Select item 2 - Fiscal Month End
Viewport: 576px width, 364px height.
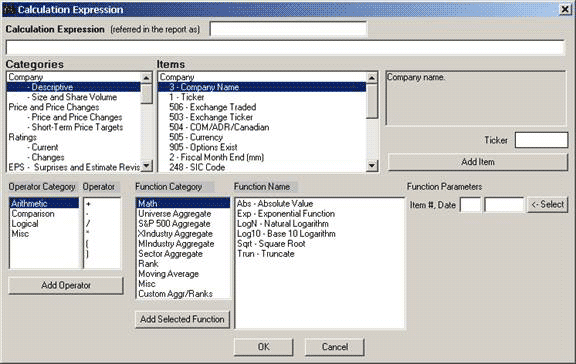click(262, 157)
